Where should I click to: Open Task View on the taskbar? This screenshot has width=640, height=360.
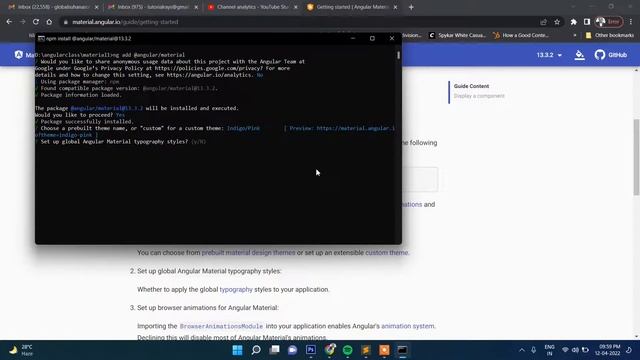pyautogui.click(x=275, y=350)
